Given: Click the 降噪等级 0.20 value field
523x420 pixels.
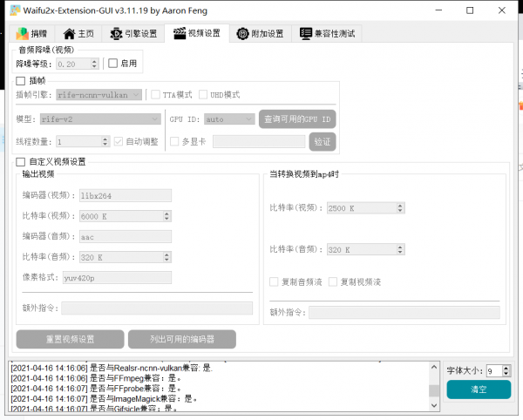Looking at the screenshot, I should click(73, 64).
